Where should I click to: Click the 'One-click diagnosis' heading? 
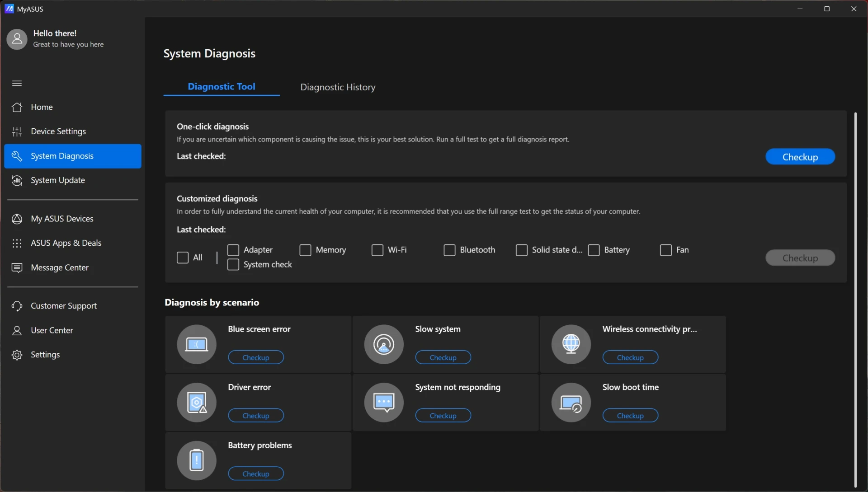coord(212,127)
